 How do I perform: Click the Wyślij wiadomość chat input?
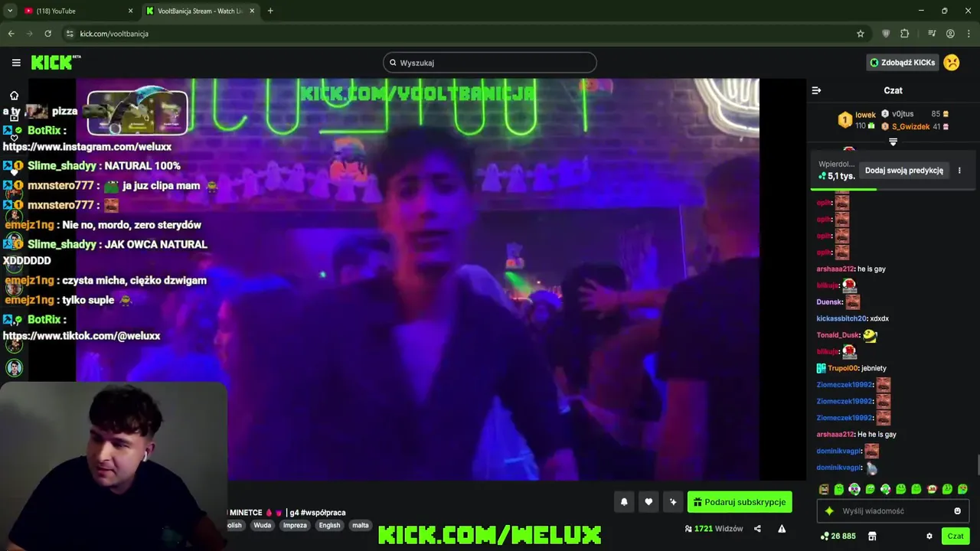(x=893, y=511)
